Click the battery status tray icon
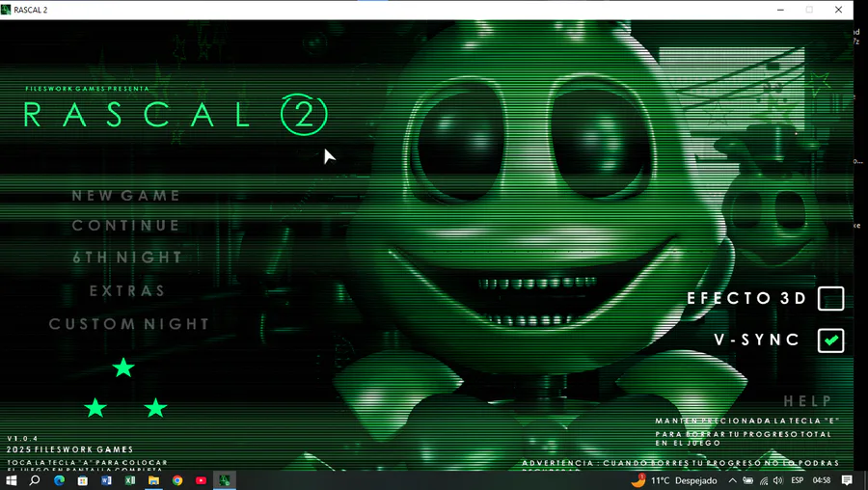 point(747,480)
